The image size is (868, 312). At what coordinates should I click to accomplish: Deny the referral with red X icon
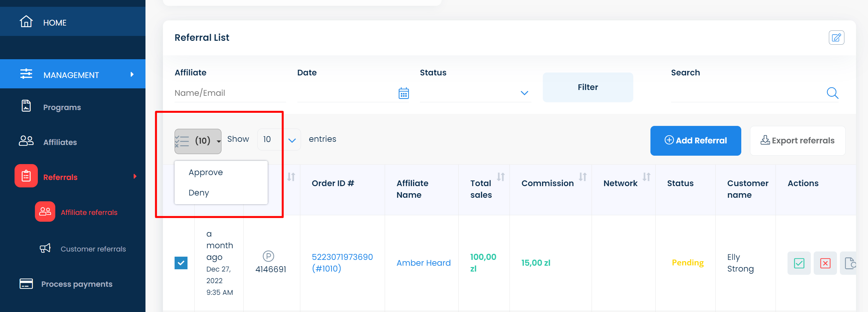(825, 263)
